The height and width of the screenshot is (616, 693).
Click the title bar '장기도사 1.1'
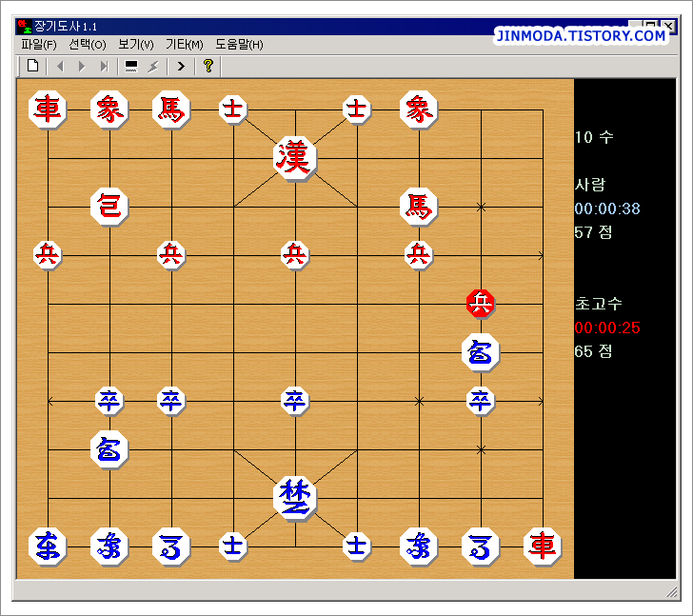coord(66,27)
